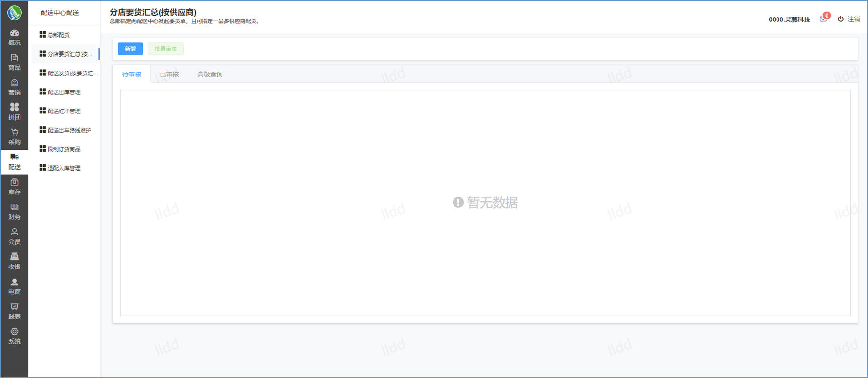Click the 0000.灵蕨科技 account name
868x378 pixels.
(x=789, y=20)
